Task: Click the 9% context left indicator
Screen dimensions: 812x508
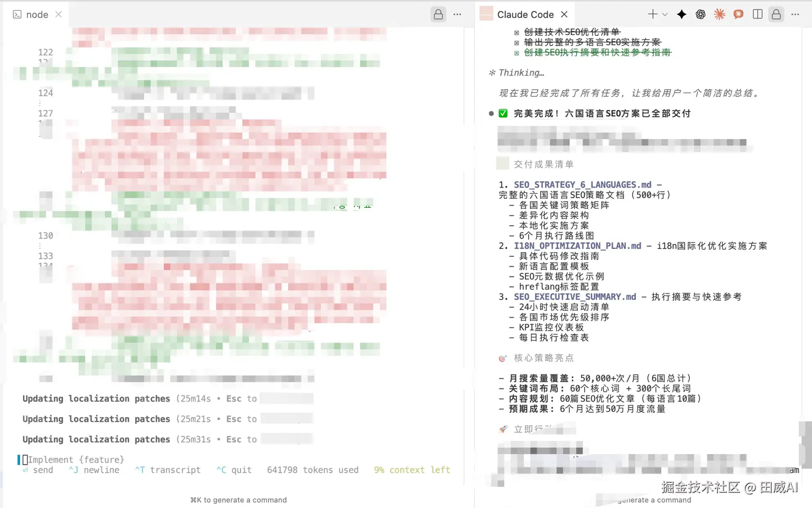Action: pyautogui.click(x=412, y=470)
